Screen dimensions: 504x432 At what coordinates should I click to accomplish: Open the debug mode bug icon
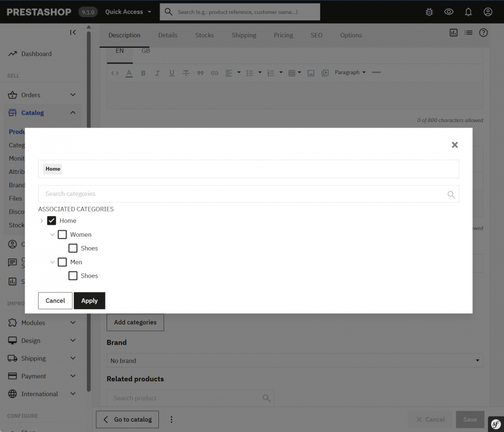pyautogui.click(x=429, y=12)
